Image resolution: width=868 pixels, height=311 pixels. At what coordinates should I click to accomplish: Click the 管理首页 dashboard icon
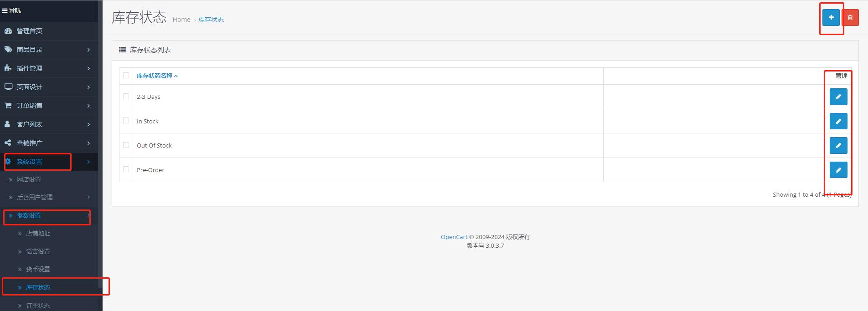point(8,31)
